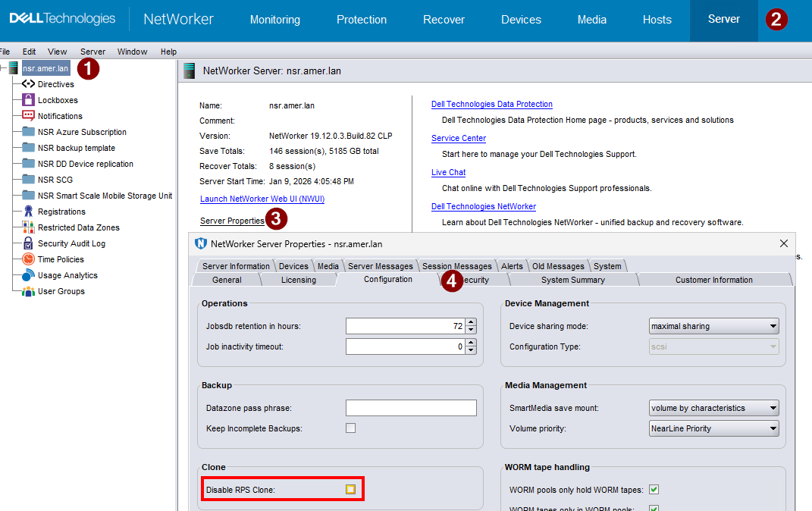Image resolution: width=812 pixels, height=511 pixels.
Task: Open the Devices section in top bar
Action: tap(521, 20)
